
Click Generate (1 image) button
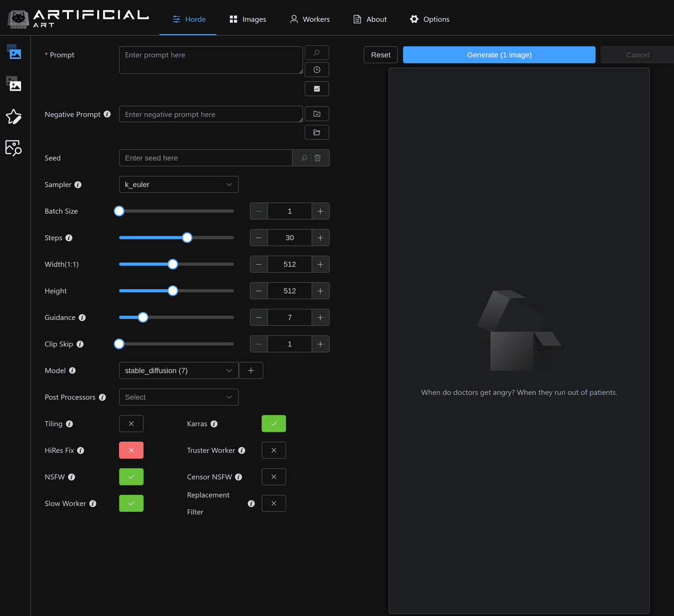[x=499, y=55]
